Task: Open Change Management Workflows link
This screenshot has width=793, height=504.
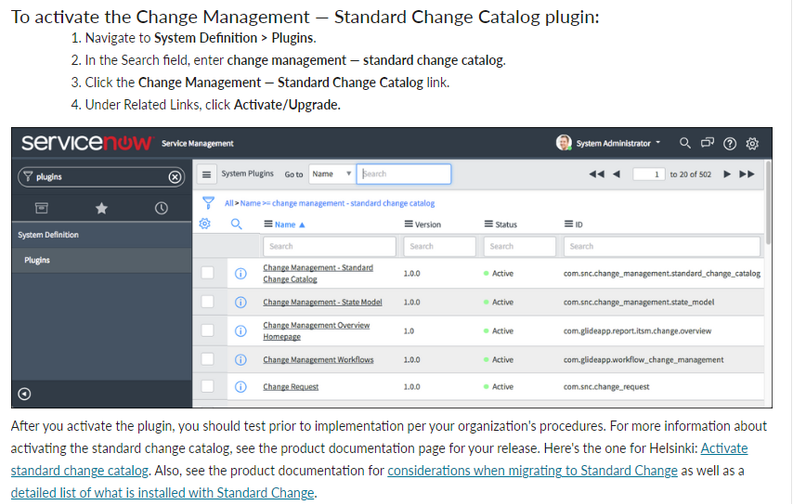Action: coord(318,360)
